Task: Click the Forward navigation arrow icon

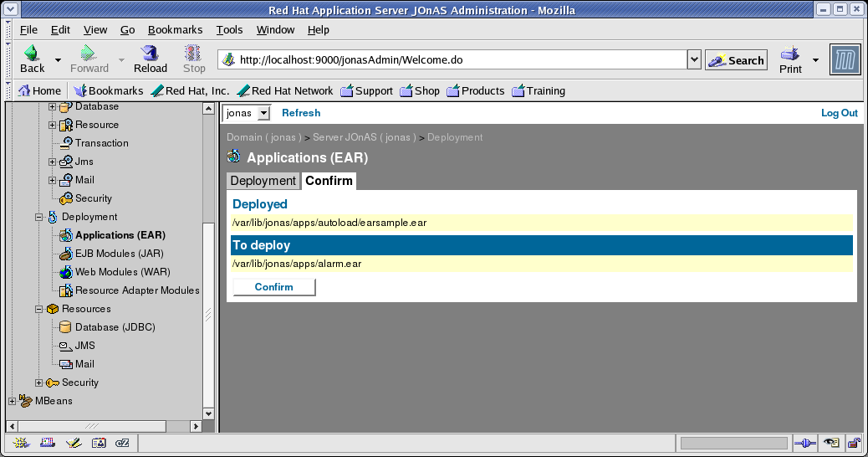Action: [x=88, y=53]
